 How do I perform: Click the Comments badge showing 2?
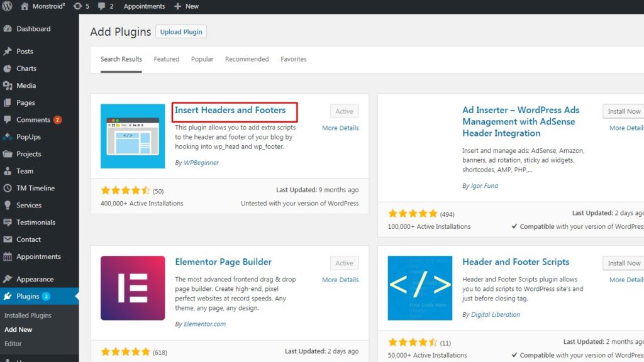click(x=57, y=120)
